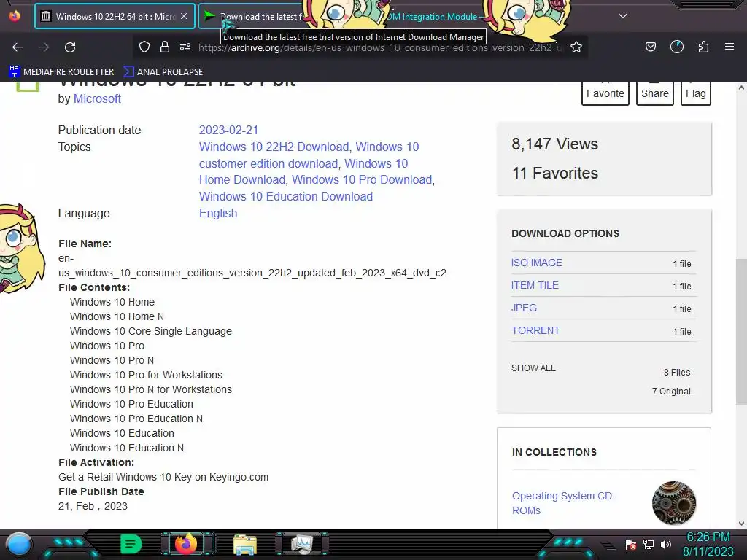This screenshot has height=560, width=747.
Task: Open tracking protection shield icon
Action: pyautogui.click(x=144, y=47)
